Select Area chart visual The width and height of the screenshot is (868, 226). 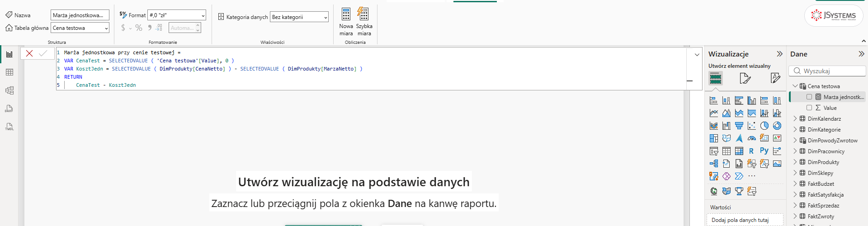coord(726,113)
